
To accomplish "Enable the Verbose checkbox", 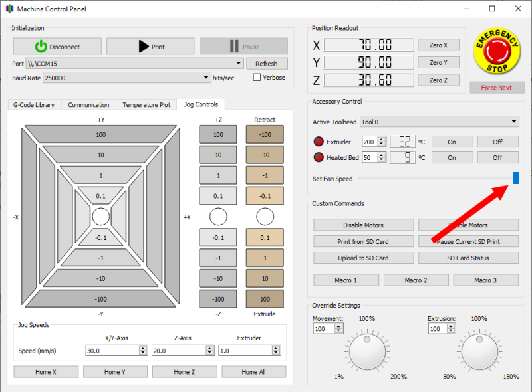I will pyautogui.click(x=257, y=78).
